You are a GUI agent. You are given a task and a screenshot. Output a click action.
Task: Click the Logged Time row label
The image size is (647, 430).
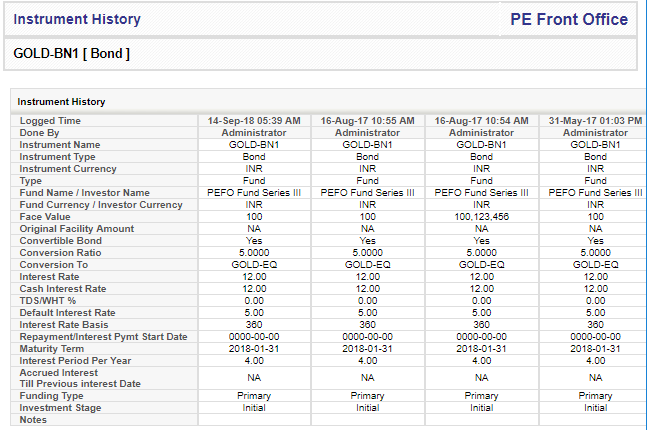[50, 121]
